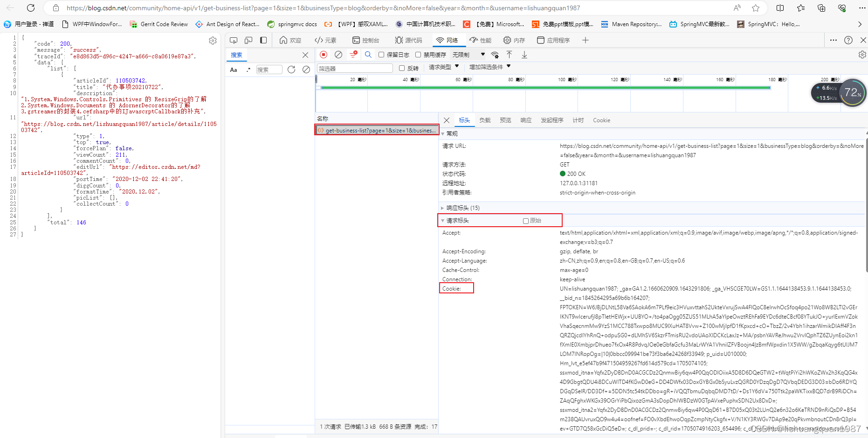Screen dimensions: 868x438
Task: Switch to the 控制台 panel tab
Action: tap(366, 40)
